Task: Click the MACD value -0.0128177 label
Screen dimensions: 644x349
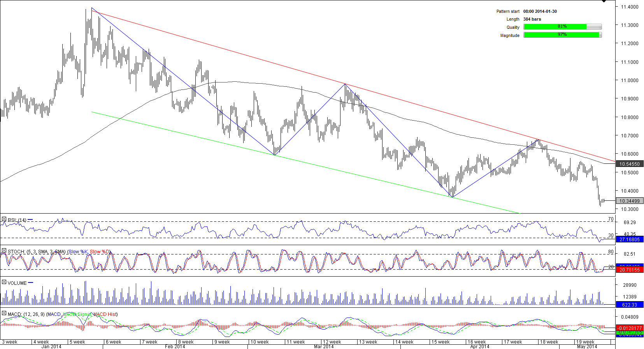Action: tap(629, 328)
